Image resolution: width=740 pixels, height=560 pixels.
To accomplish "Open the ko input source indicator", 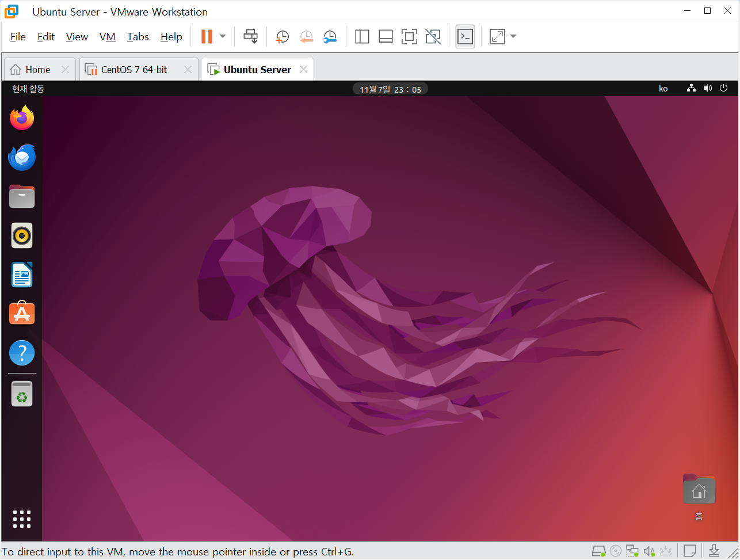I will click(663, 89).
